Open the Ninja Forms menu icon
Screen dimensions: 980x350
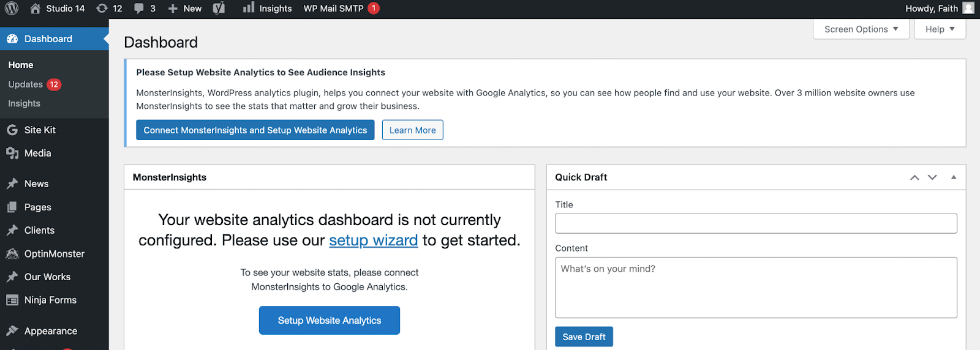pos(12,300)
